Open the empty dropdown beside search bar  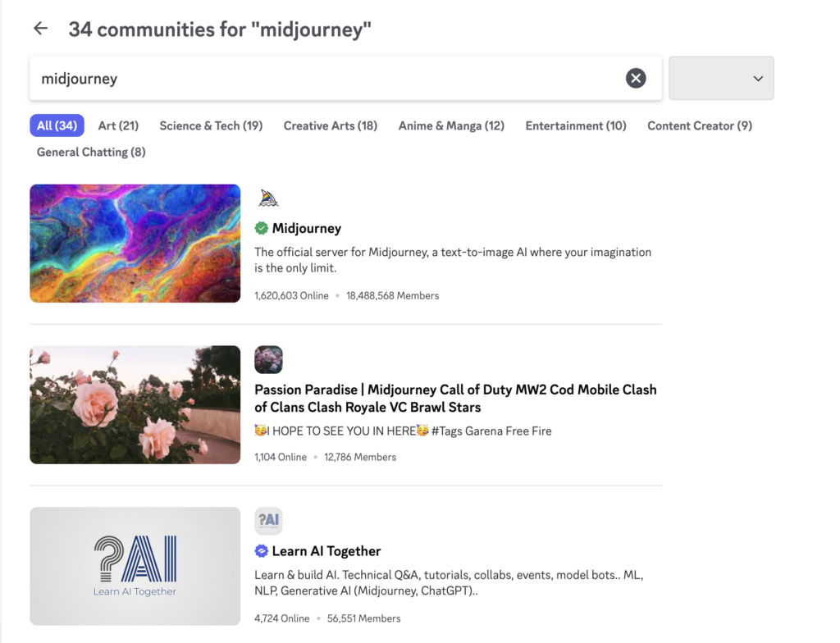click(721, 78)
